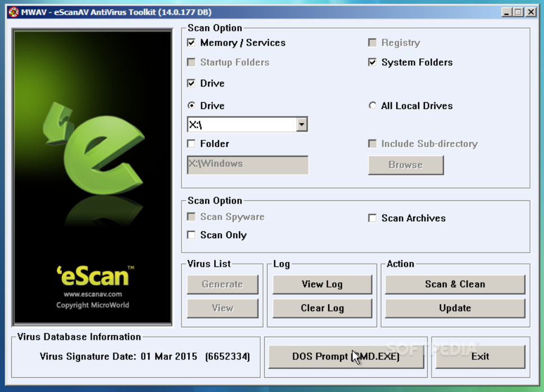Screen dimensions: 544x392
Task: Click the View virus list button
Action: [x=223, y=308]
